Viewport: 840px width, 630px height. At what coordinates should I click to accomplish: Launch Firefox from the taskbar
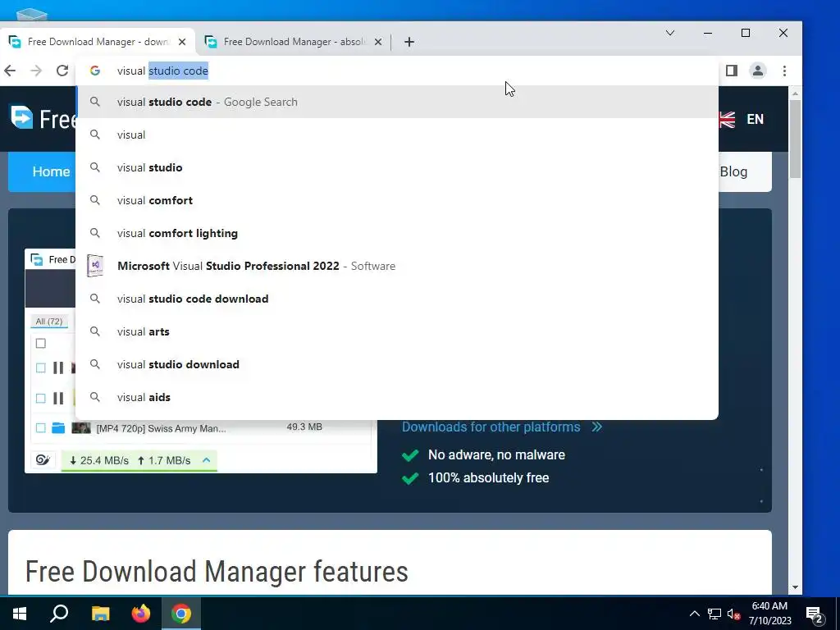141,614
